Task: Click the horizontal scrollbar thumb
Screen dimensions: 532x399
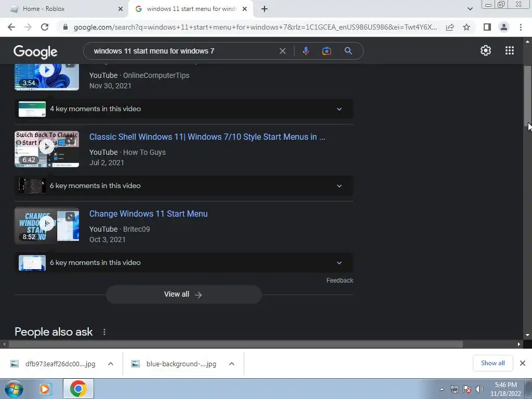Action: coord(236,344)
